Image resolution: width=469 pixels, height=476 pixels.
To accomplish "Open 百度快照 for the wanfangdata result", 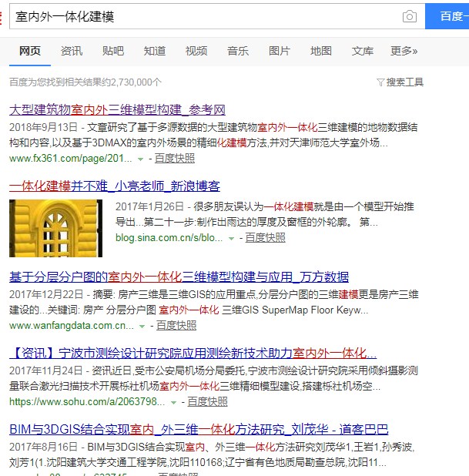I will [176, 326].
